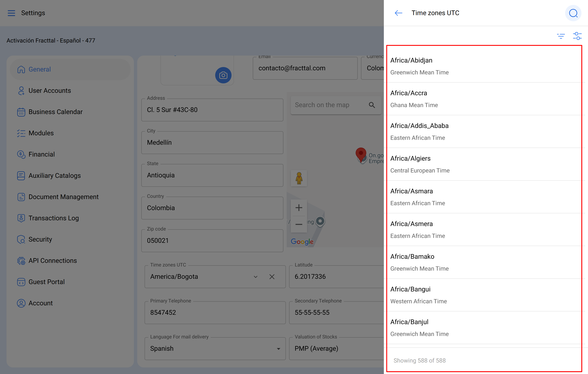This screenshot has width=588, height=374.
Task: Click the back arrow in Time zones panel
Action: click(x=398, y=13)
